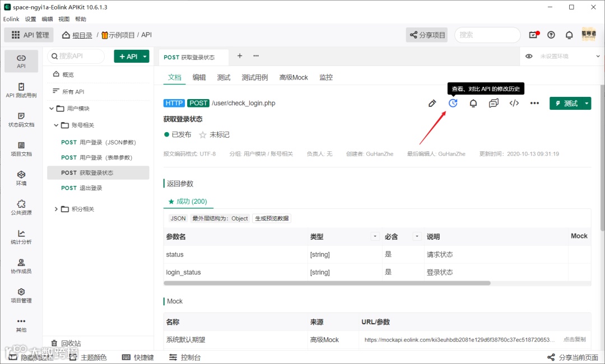Collapse the 用户模块 folder
This screenshot has width=605, height=364.
click(52, 109)
